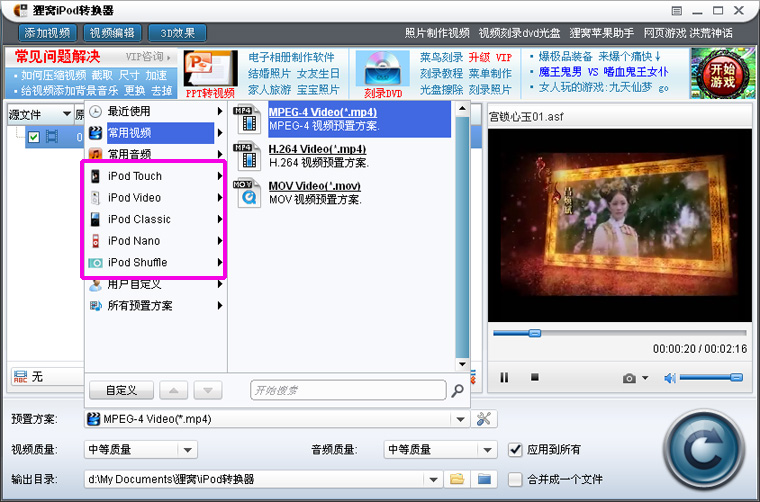Move preset up with arrow button

[174, 390]
